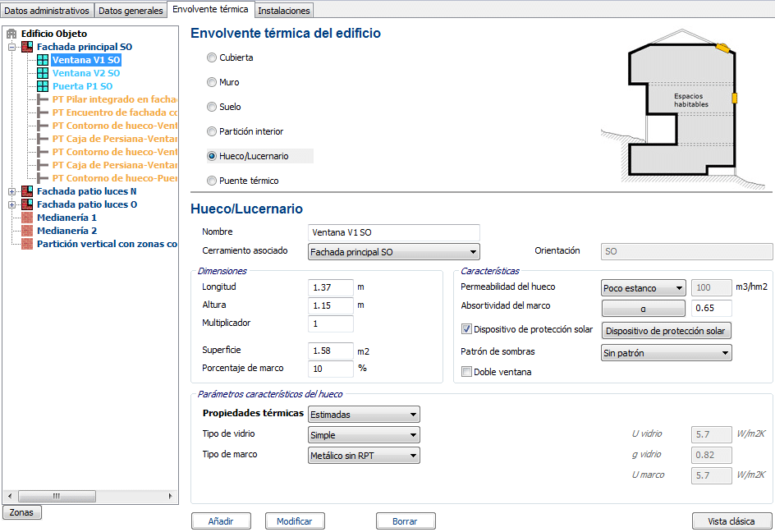Click the Puerta P1 SO door icon
The image size is (775, 532).
tap(43, 86)
